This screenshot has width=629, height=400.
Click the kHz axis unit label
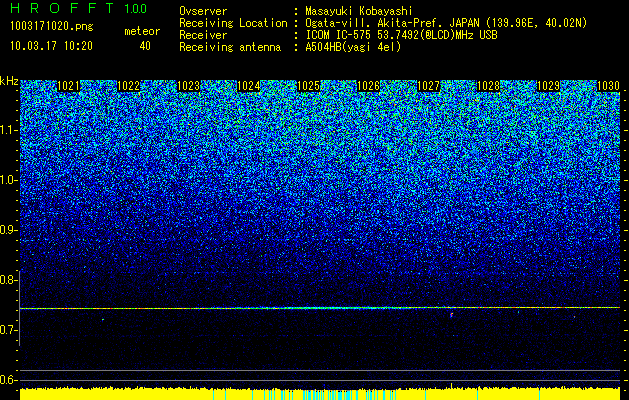point(9,81)
